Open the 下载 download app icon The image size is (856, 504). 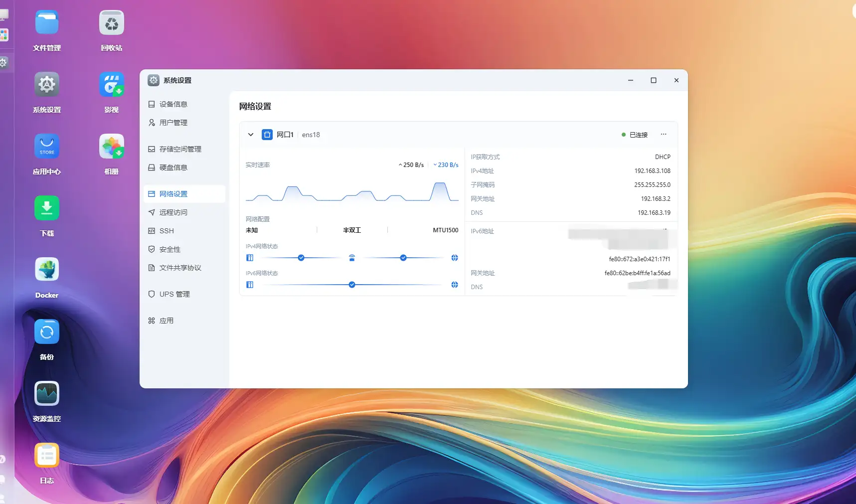(47, 208)
